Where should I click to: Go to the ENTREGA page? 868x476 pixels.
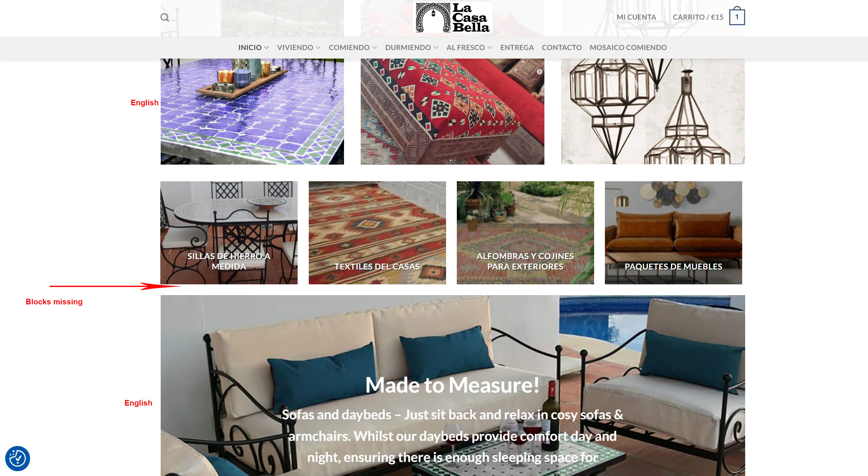(x=517, y=47)
